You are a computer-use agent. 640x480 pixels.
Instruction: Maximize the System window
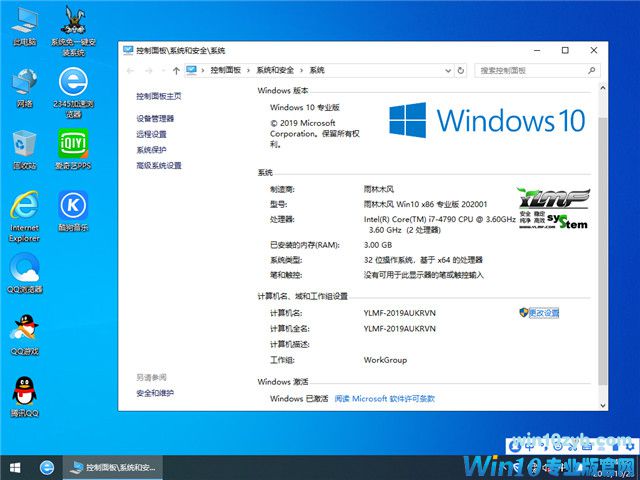click(565, 50)
